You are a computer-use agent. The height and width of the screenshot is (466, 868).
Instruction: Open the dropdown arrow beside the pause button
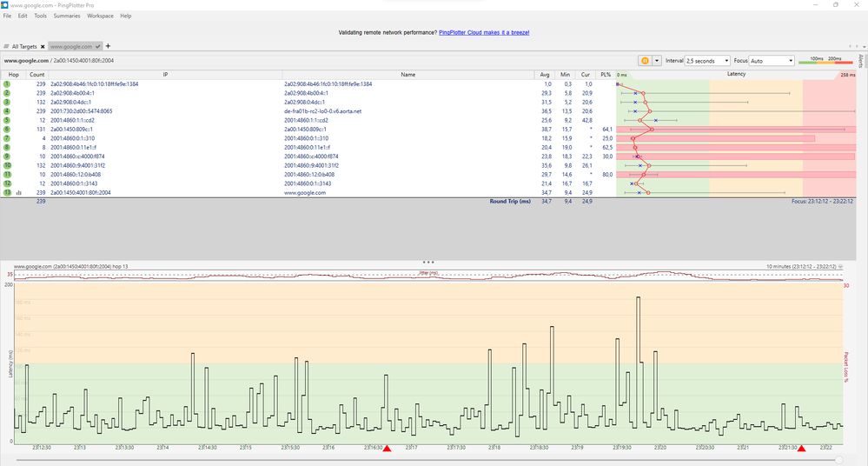pyautogui.click(x=657, y=61)
